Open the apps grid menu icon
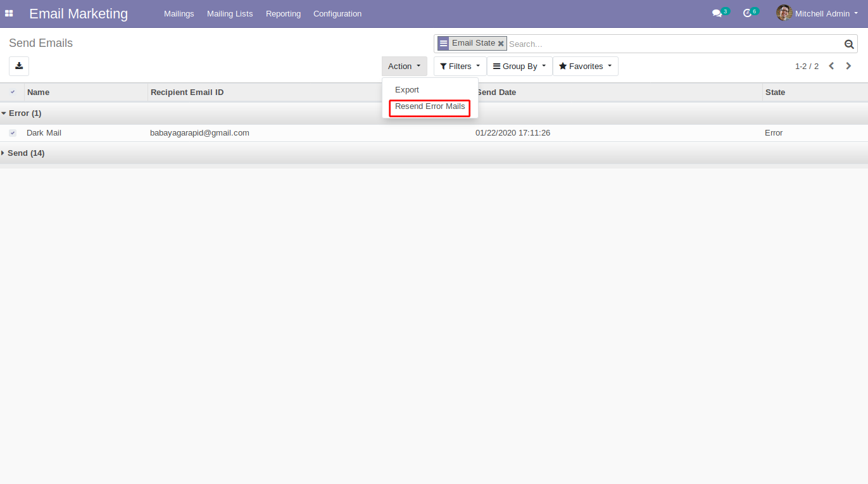The image size is (868, 484). pyautogui.click(x=9, y=13)
